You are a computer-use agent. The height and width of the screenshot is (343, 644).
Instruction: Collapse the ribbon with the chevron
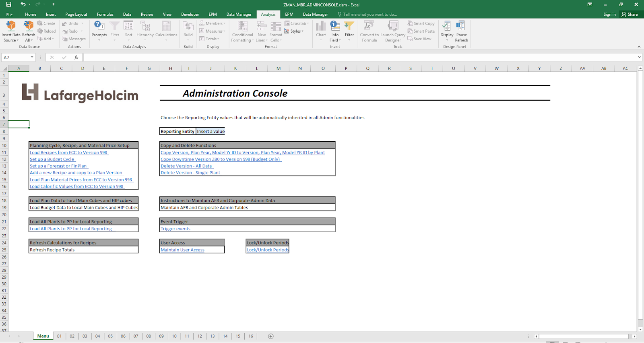click(x=639, y=47)
